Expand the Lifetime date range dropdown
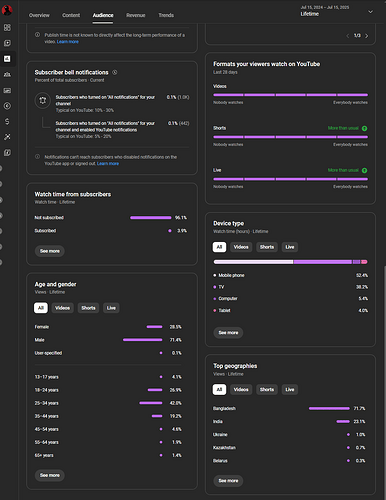This screenshot has width=386, height=500. [370, 12]
